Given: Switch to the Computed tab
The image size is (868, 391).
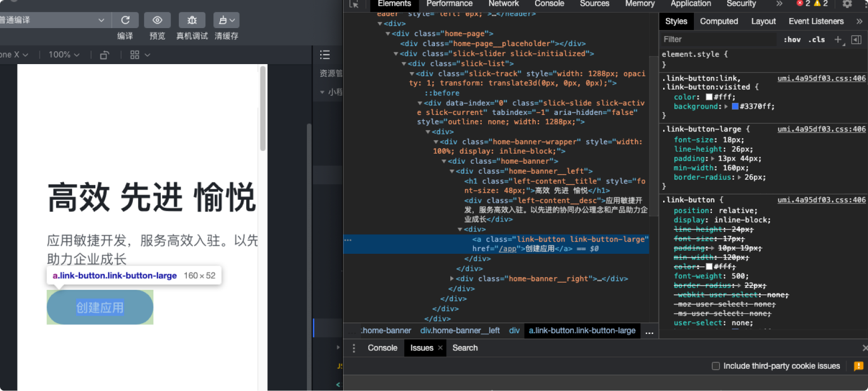Looking at the screenshot, I should point(718,21).
